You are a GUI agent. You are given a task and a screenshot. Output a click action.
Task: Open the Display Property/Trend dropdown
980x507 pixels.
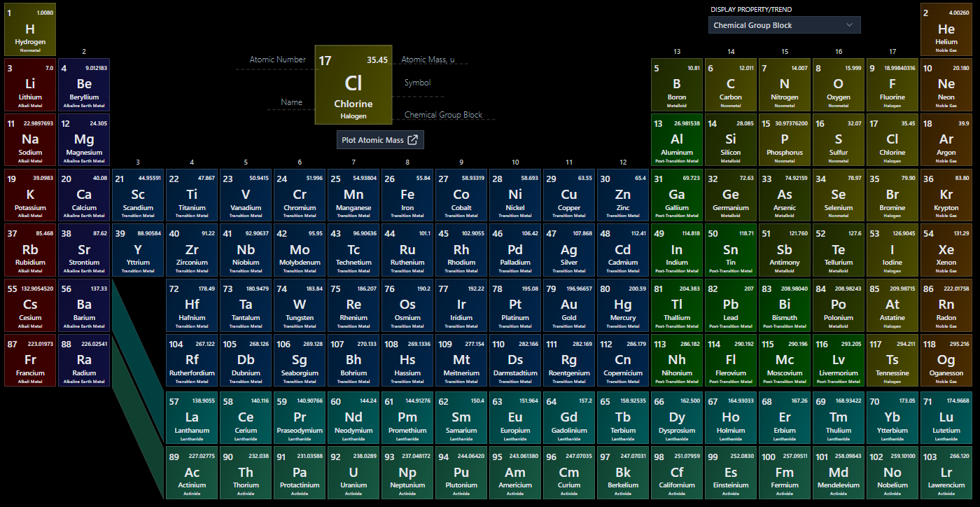(784, 25)
